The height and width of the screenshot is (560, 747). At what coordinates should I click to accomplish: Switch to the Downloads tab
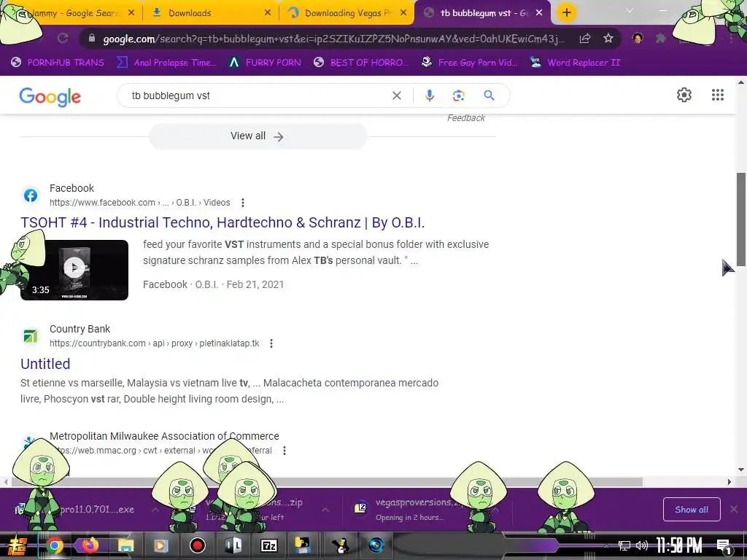pyautogui.click(x=204, y=13)
